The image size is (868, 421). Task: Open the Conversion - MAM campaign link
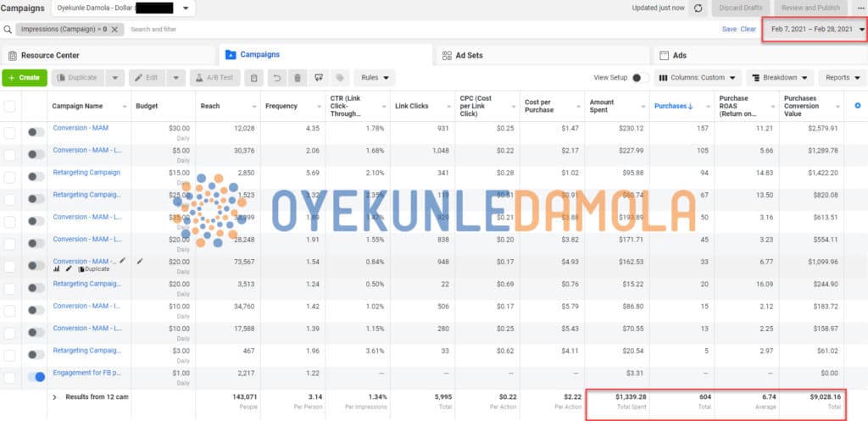81,128
